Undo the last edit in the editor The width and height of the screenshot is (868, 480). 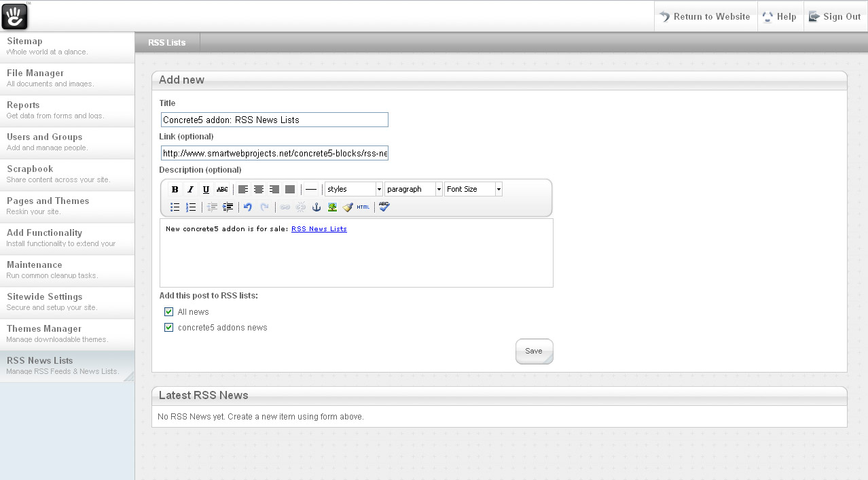pos(248,207)
